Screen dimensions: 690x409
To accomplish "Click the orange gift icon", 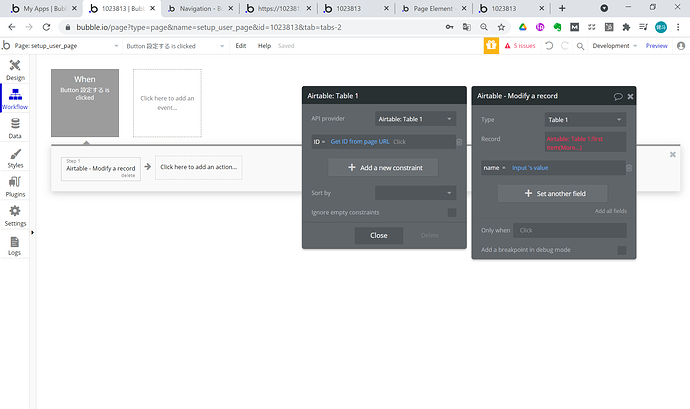I will 491,46.
